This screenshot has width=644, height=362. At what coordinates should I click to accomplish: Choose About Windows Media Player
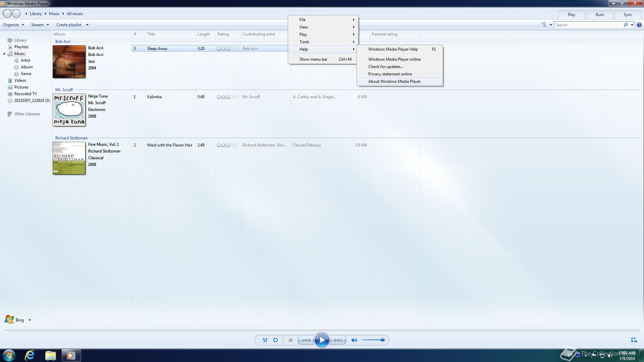(400, 81)
